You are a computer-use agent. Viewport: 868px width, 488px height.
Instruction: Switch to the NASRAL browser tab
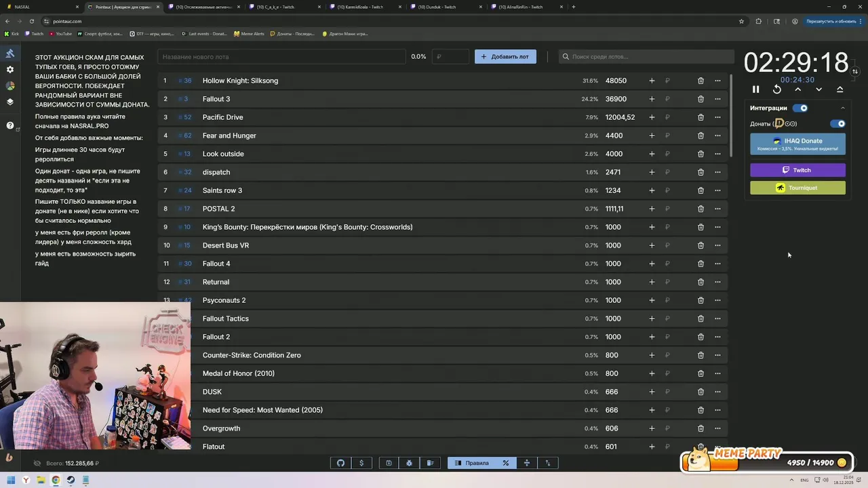(42, 7)
